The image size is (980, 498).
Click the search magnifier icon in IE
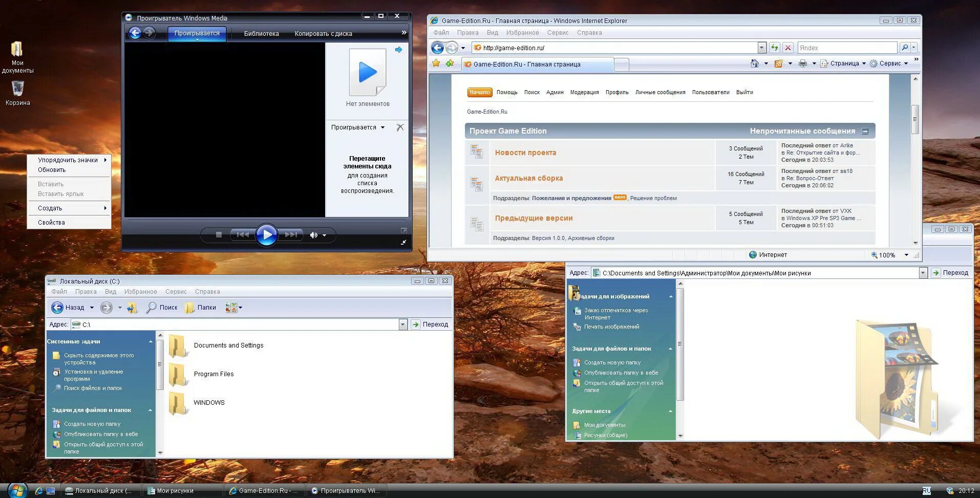click(905, 48)
